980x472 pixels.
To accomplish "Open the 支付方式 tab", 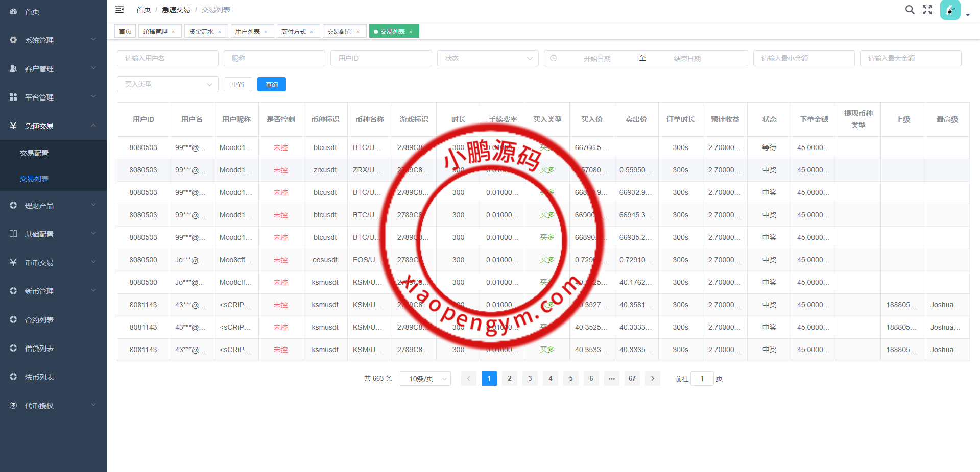I will tap(294, 31).
